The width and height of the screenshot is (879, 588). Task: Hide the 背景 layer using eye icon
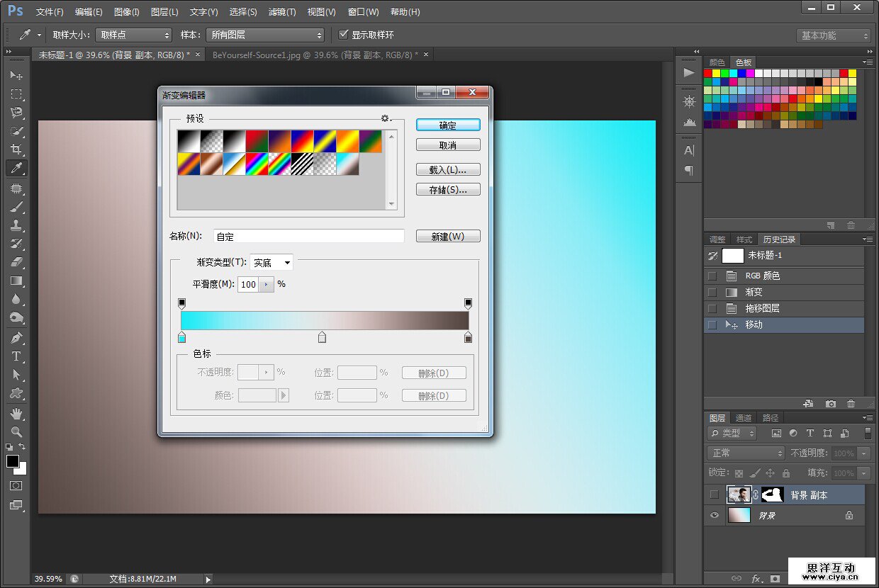714,516
